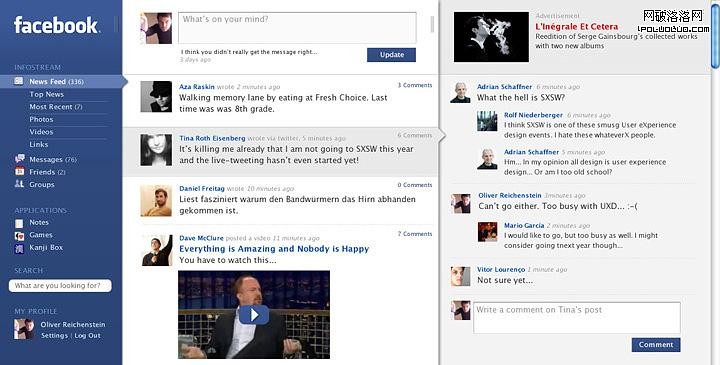Open Messages via its speech bubble icon
This screenshot has width=720, height=365.
click(x=19, y=159)
